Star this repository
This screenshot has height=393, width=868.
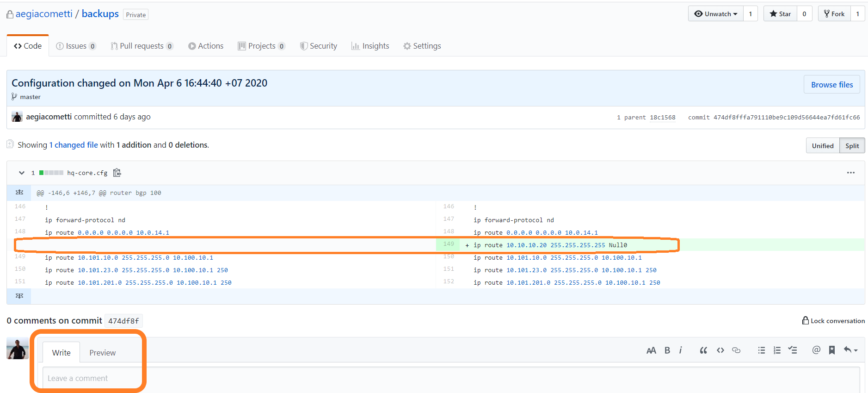[x=780, y=14]
